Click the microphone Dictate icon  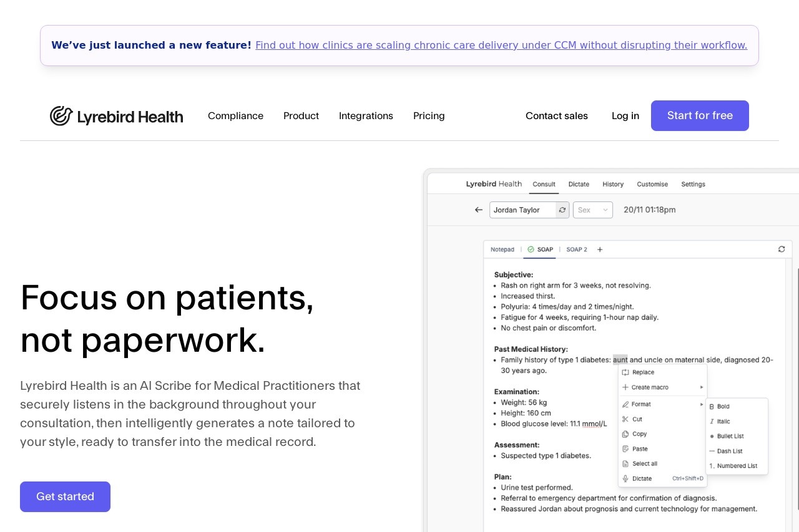click(x=625, y=478)
